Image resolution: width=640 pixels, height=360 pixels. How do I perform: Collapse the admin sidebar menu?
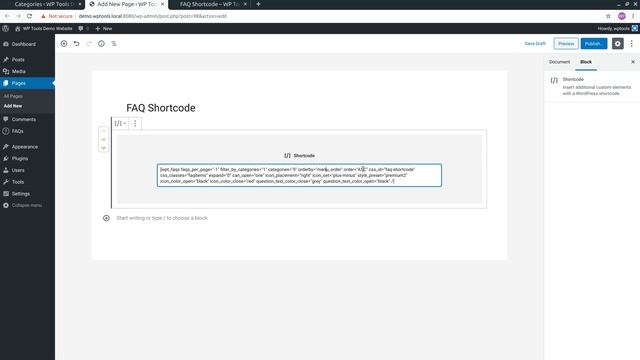pyautogui.click(x=27, y=205)
